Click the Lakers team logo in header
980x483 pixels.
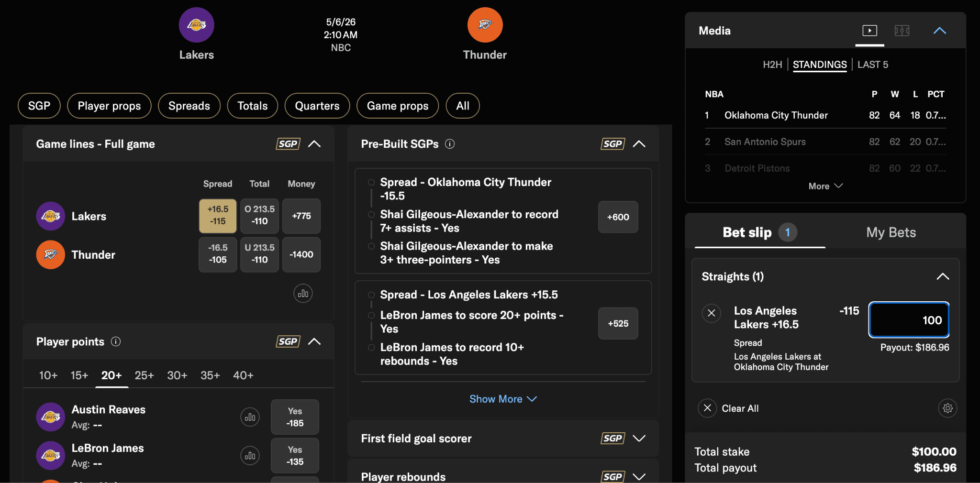coord(197,25)
